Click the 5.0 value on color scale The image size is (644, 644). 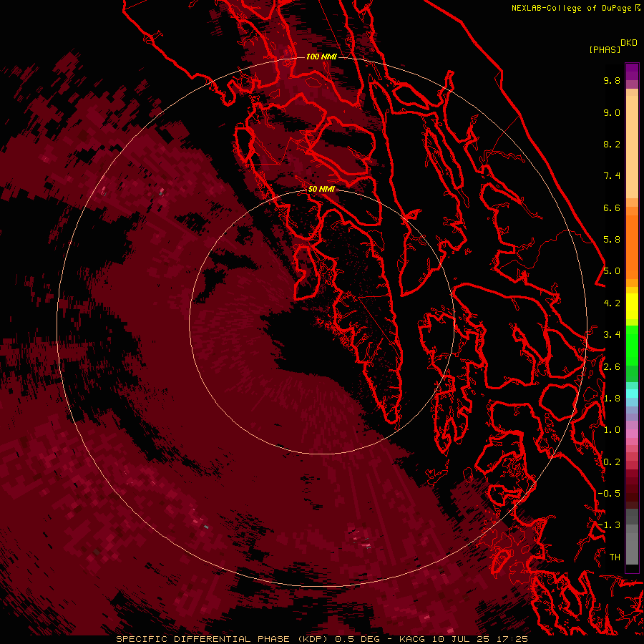(x=612, y=271)
